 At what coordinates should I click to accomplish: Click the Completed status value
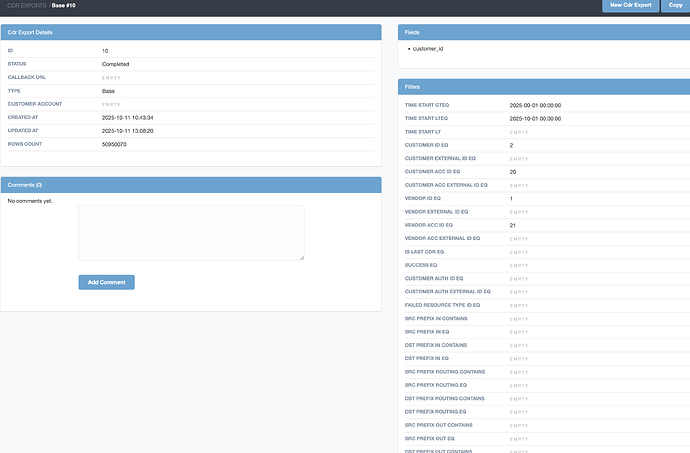click(x=115, y=64)
